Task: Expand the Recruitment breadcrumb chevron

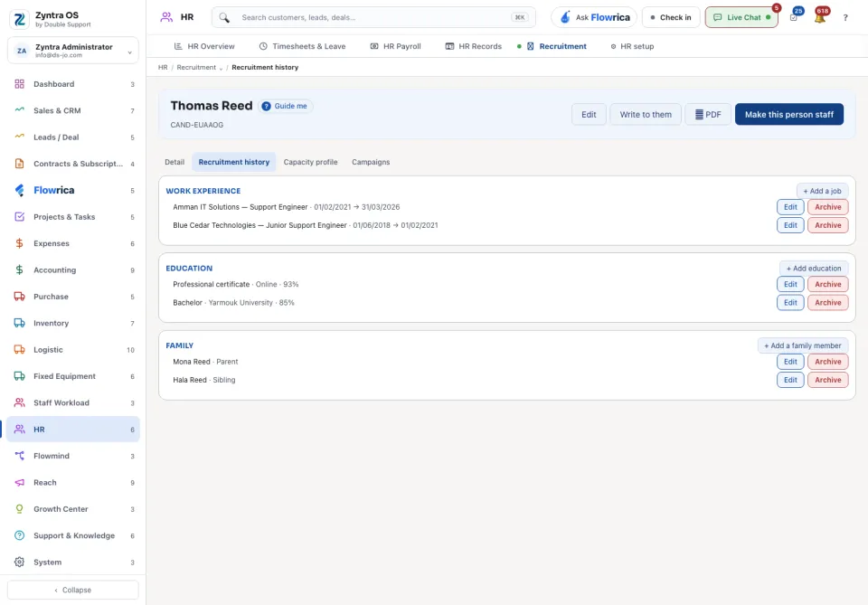Action: pyautogui.click(x=221, y=68)
